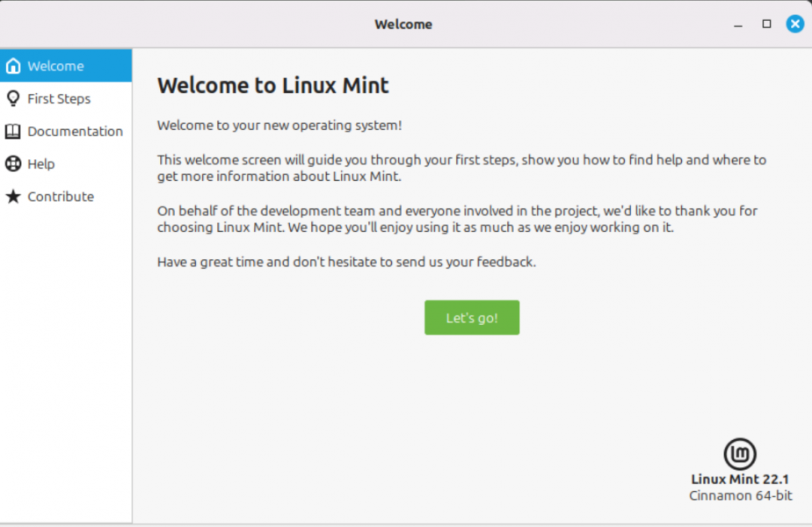Viewport: 812px width, 527px height.
Task: Click the lifebuoy Help icon
Action: point(13,164)
